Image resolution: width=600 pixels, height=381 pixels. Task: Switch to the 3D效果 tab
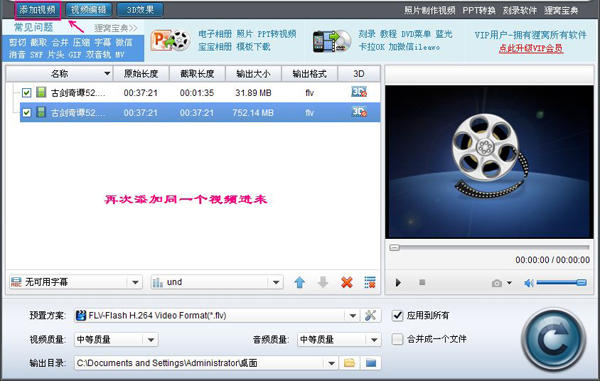click(140, 10)
